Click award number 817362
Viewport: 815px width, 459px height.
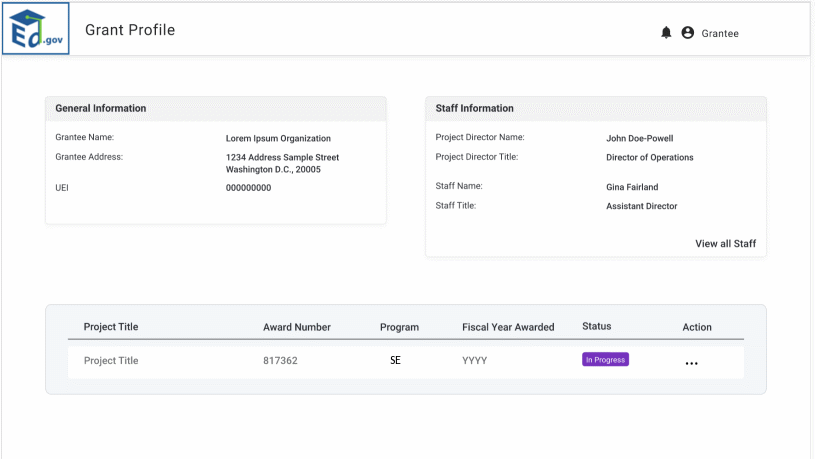(280, 361)
